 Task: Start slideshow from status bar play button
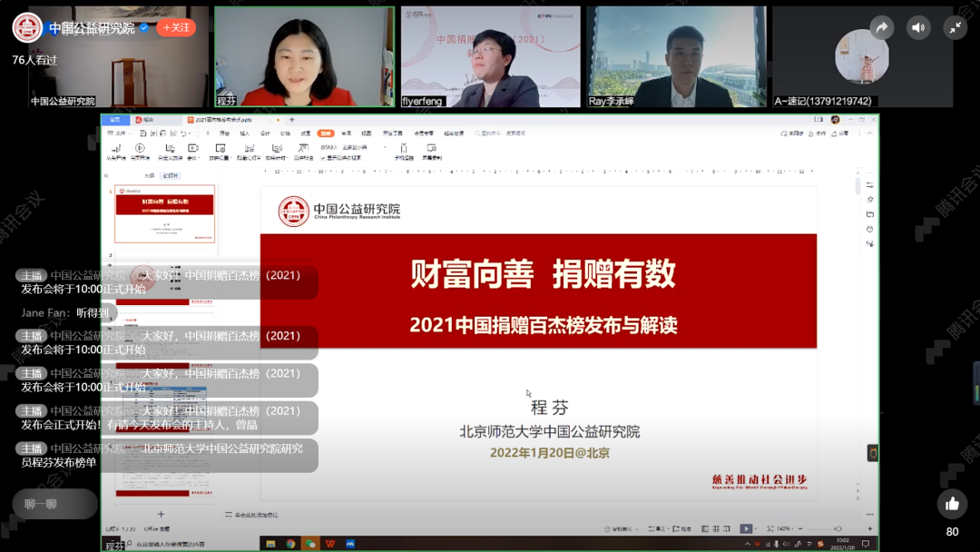[x=746, y=529]
